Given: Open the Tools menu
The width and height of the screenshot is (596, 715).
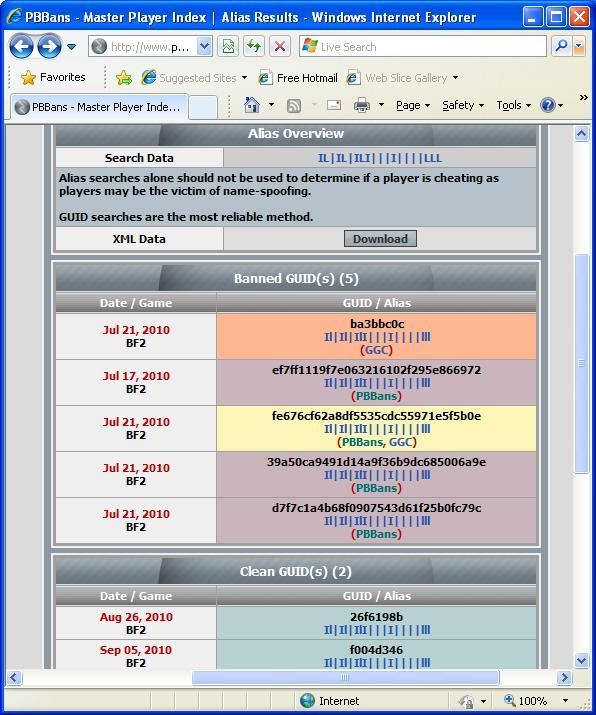Looking at the screenshot, I should tap(513, 106).
